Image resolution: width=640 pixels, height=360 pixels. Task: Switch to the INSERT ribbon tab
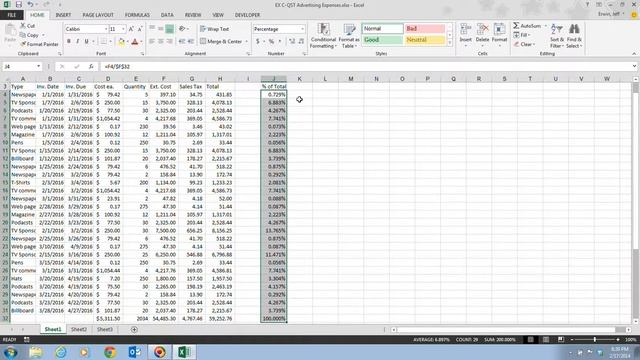point(63,15)
